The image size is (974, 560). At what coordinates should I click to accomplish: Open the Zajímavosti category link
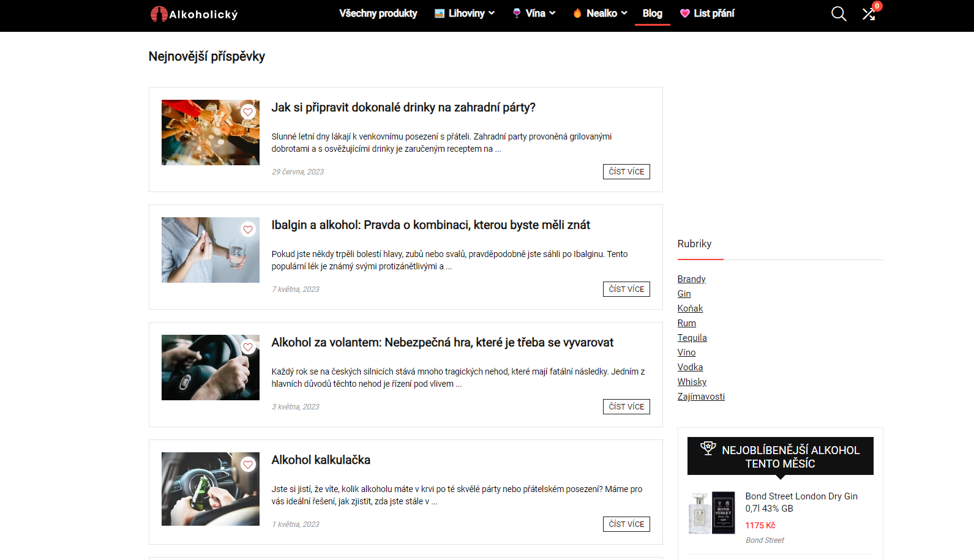701,397
